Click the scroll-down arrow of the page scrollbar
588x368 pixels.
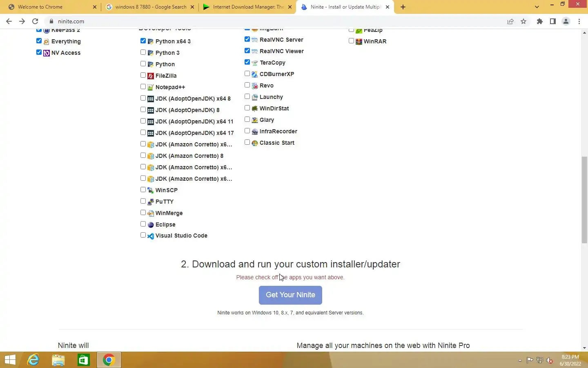point(584,348)
